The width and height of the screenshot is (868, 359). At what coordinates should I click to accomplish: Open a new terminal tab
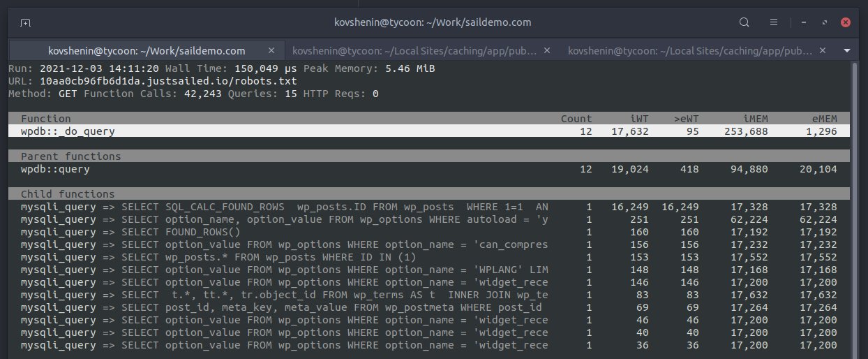25,22
